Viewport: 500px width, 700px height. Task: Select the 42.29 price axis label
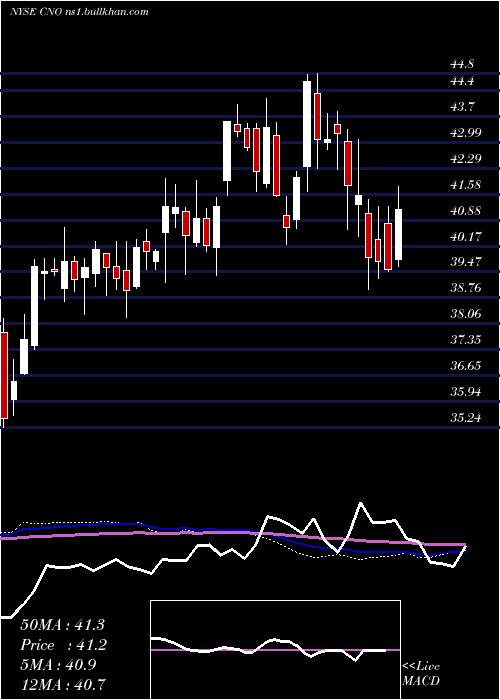click(x=466, y=159)
